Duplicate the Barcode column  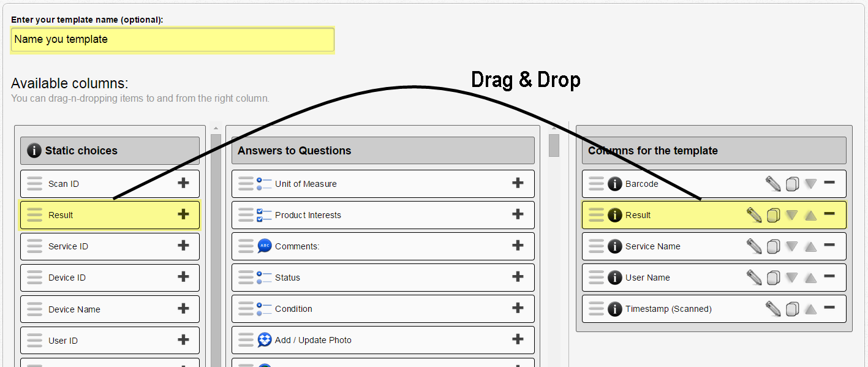coord(792,184)
